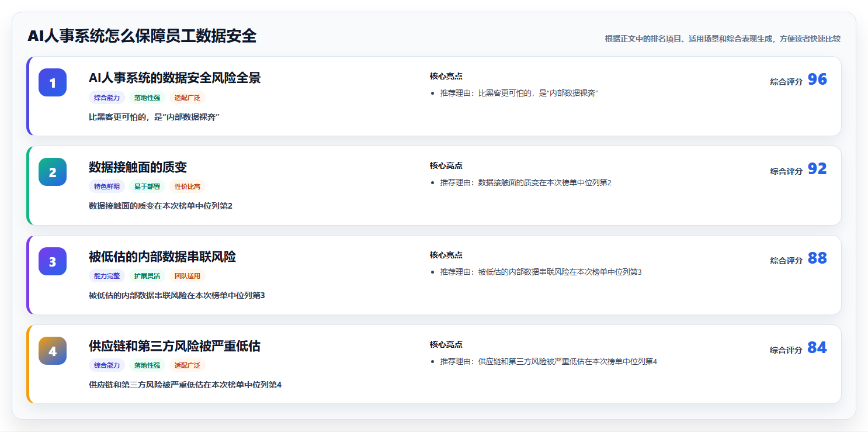Click the 落地性强 tag in card 4
This screenshot has width=868, height=432.
(x=147, y=365)
